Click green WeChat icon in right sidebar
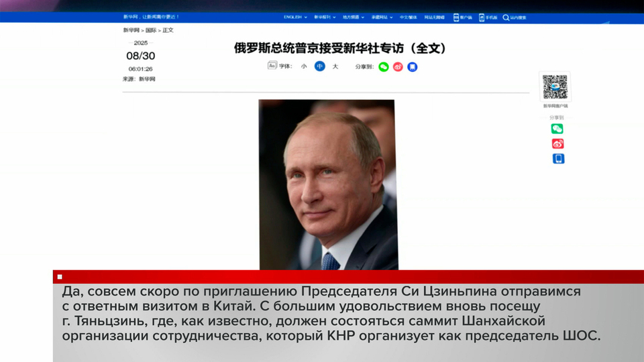644x362 pixels. pos(557,129)
